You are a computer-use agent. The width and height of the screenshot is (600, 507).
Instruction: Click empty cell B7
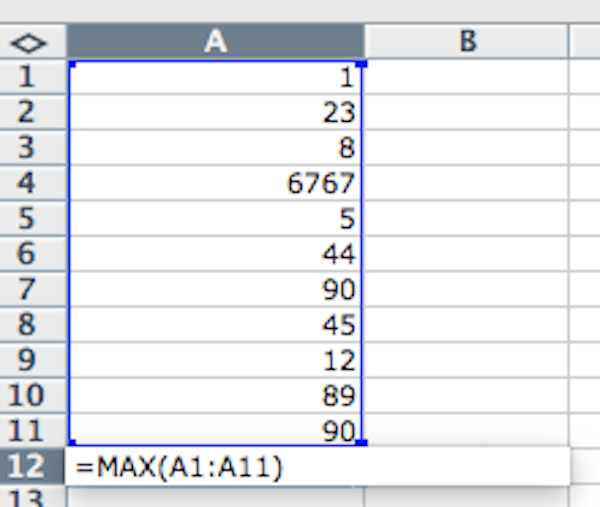(467, 289)
